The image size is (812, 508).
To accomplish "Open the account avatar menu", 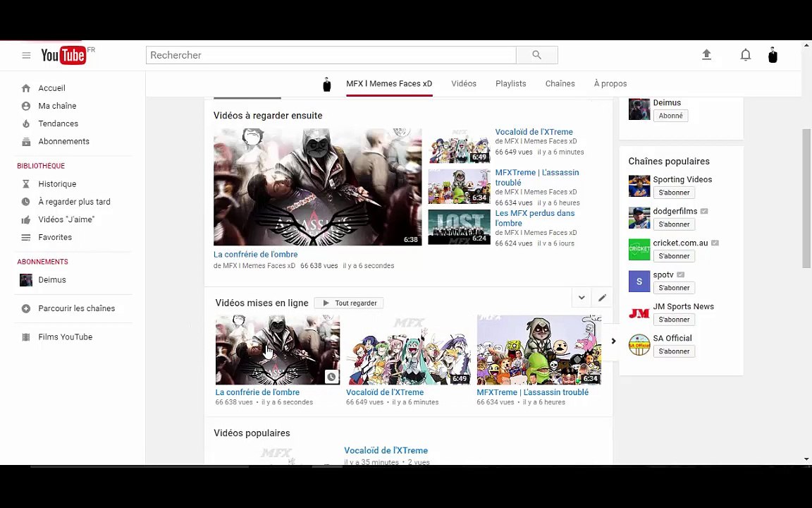I will 773,55.
